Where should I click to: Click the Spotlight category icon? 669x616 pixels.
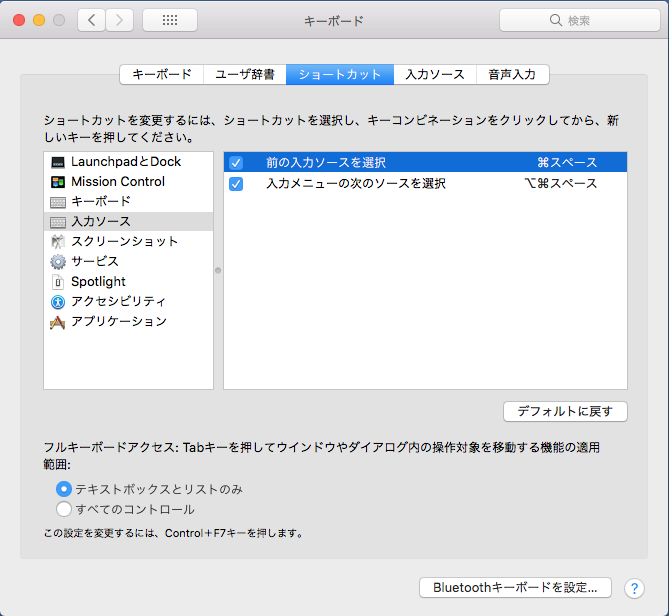click(x=58, y=282)
